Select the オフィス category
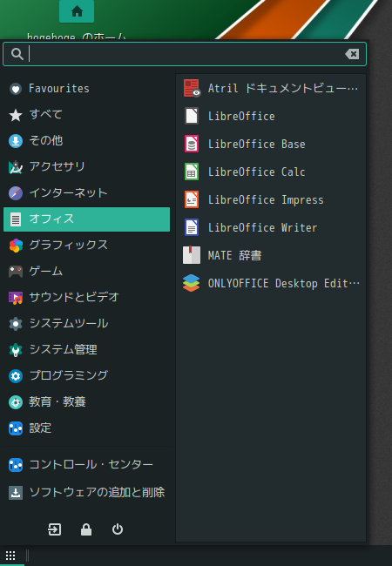This screenshot has height=566, width=392. coord(86,219)
